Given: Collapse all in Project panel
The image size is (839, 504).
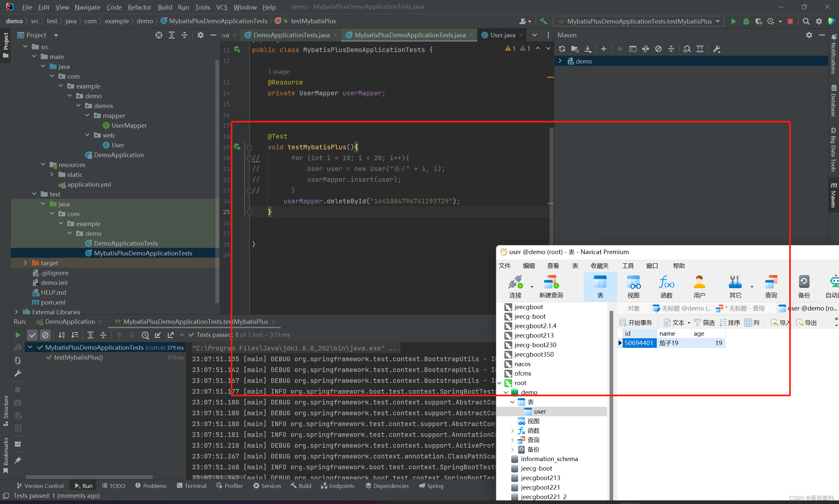Looking at the screenshot, I should click(185, 35).
